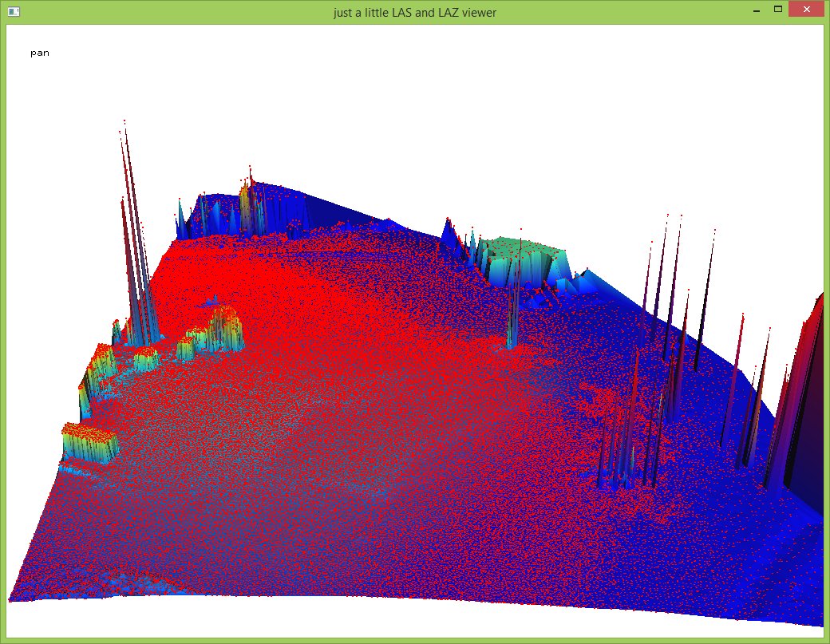The width and height of the screenshot is (830, 644).
Task: Click the yellow-green block at lower-left terrain edge
Action: click(89, 442)
